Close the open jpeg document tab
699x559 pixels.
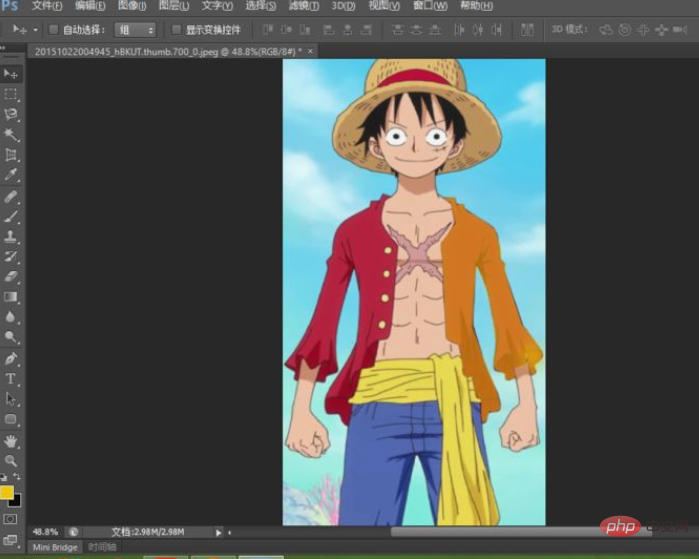[310, 51]
